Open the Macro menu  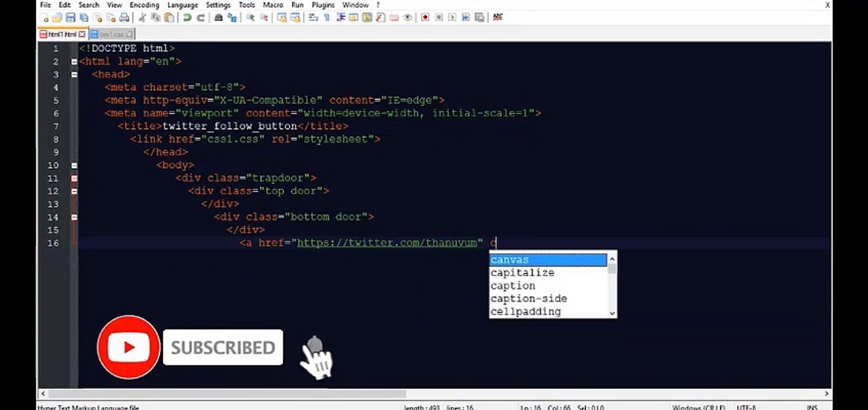point(273,5)
